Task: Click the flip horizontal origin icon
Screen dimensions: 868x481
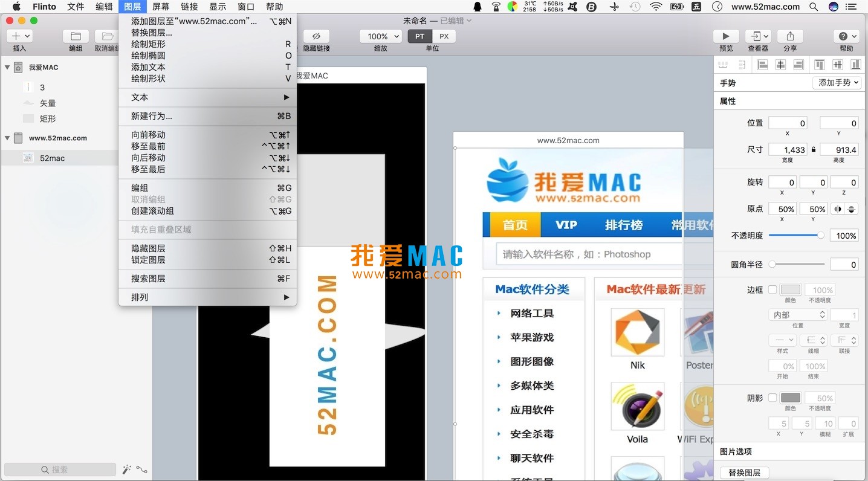Action: click(x=838, y=209)
